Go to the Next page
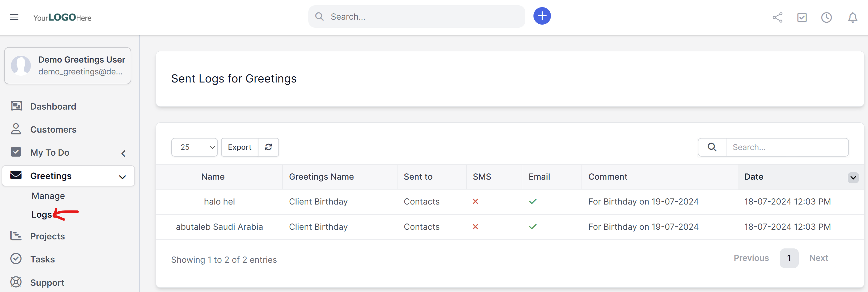 pyautogui.click(x=818, y=258)
